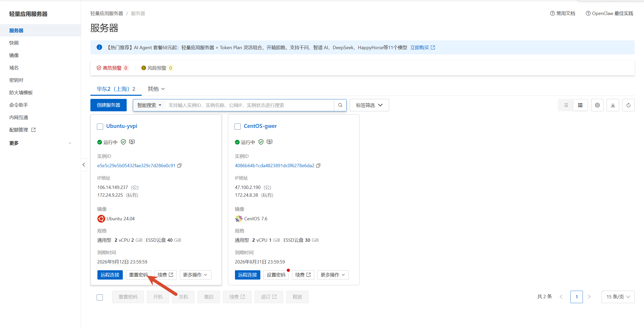The width and height of the screenshot is (644, 329).
Task: Open column settings gear icon
Action: (597, 105)
